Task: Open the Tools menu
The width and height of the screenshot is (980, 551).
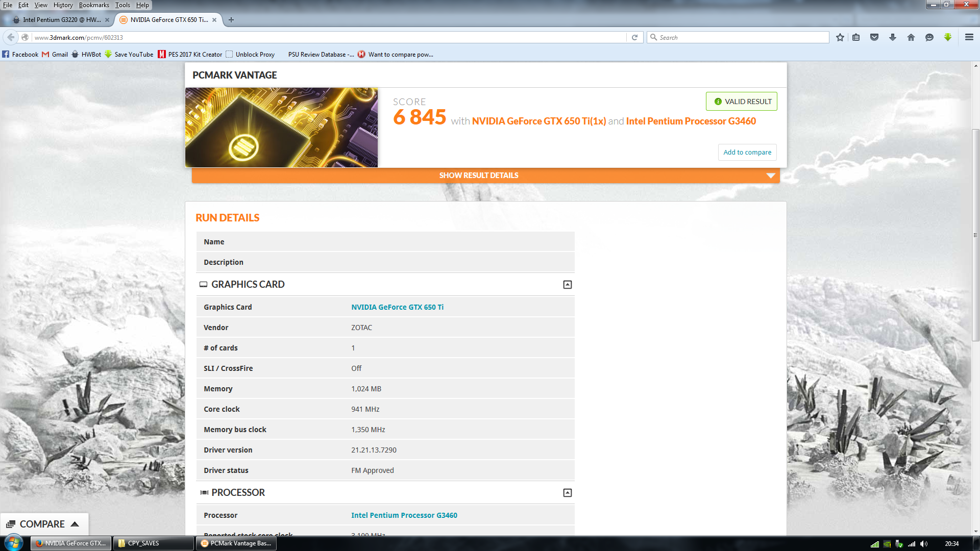Action: tap(122, 5)
